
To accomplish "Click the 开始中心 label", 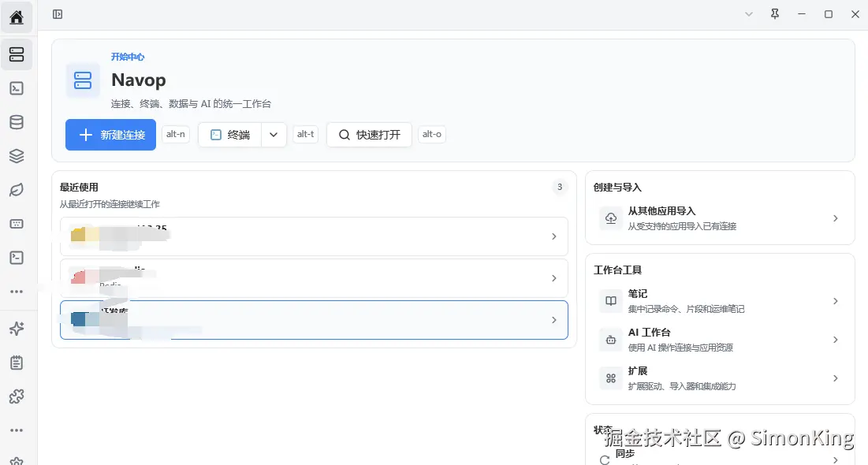I will [x=127, y=57].
